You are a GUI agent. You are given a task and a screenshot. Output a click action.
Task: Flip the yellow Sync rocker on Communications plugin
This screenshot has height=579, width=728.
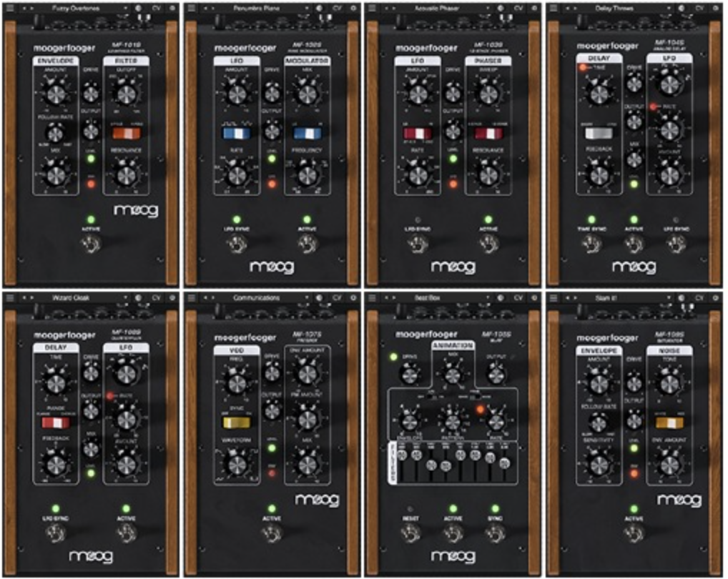click(237, 422)
